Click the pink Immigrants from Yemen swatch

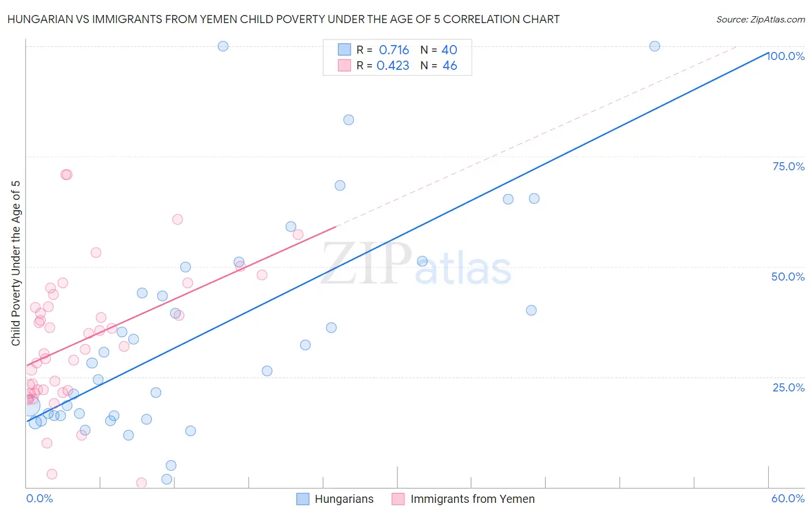point(398,499)
